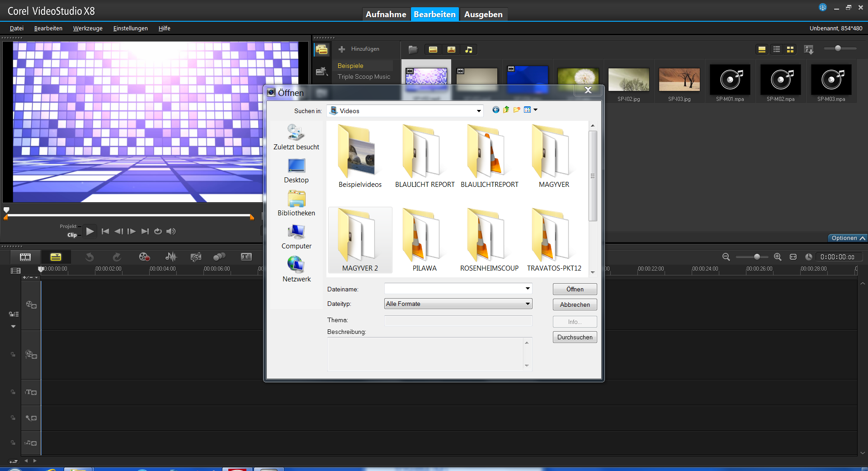This screenshot has height=471, width=868.
Task: Click the sort clips A-Z icon
Action: pos(809,49)
